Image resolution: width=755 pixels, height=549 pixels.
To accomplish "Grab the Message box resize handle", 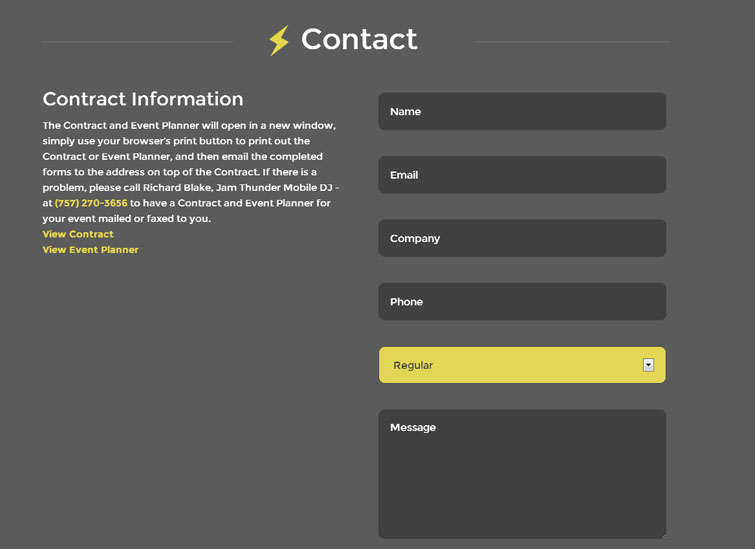I will tap(661, 534).
